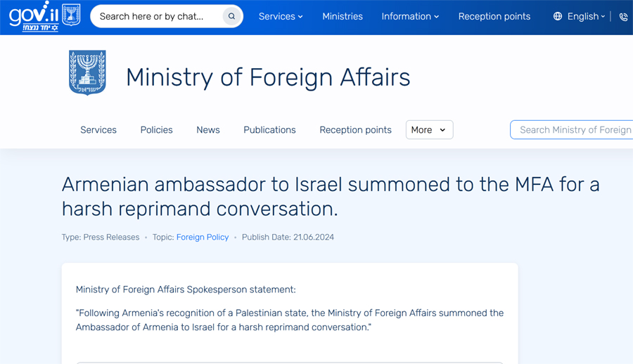Click the globe language icon
This screenshot has height=364, width=633.
[x=558, y=16]
